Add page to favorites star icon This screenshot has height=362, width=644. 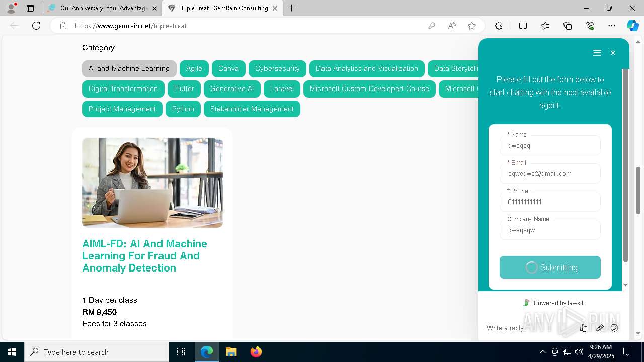click(x=472, y=26)
